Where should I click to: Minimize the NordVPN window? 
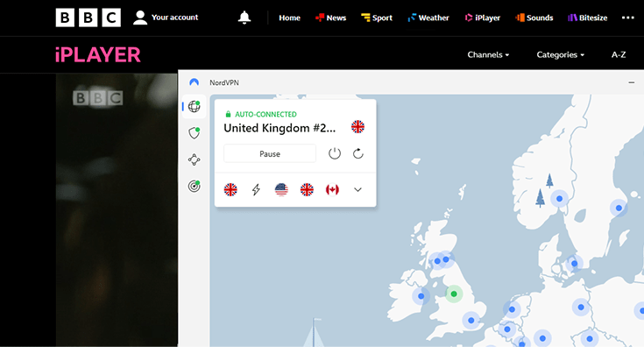coord(631,82)
